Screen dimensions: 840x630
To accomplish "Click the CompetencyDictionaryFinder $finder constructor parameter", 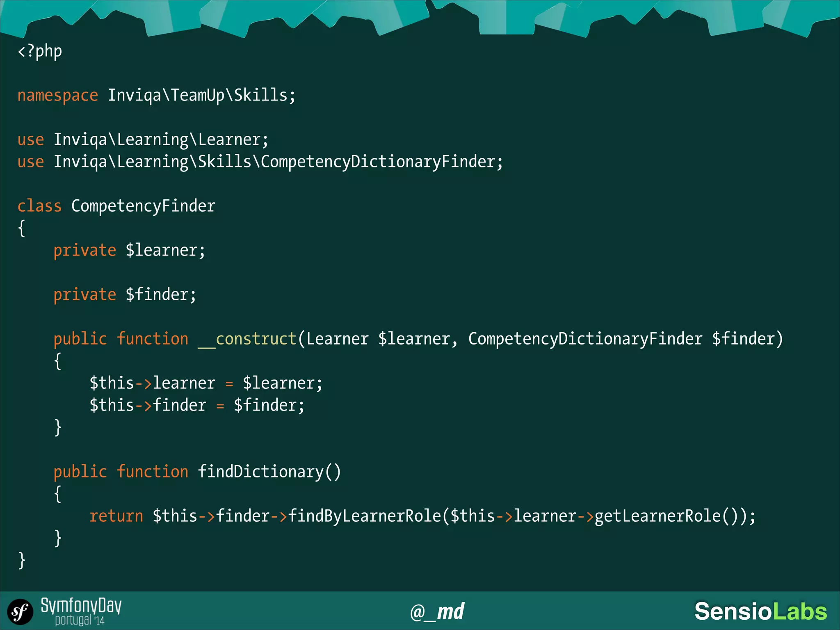I will point(621,339).
